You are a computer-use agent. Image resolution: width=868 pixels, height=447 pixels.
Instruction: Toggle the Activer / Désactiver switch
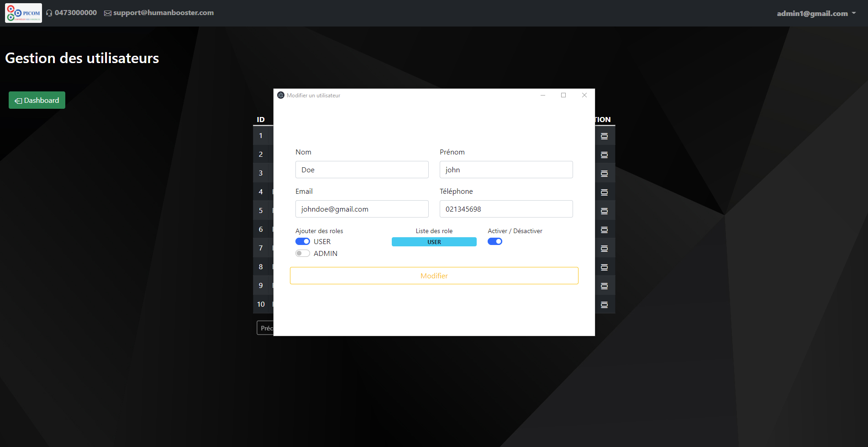(x=495, y=241)
